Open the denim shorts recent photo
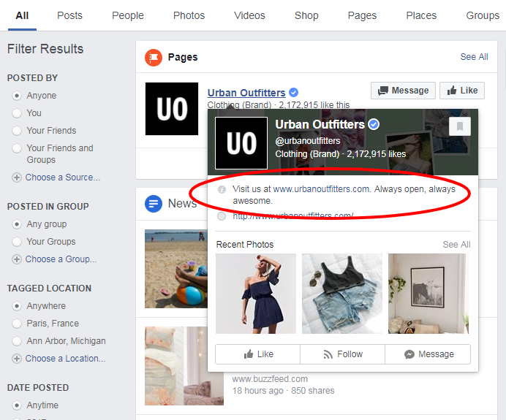Image resolution: width=506 pixels, height=420 pixels. click(342, 294)
